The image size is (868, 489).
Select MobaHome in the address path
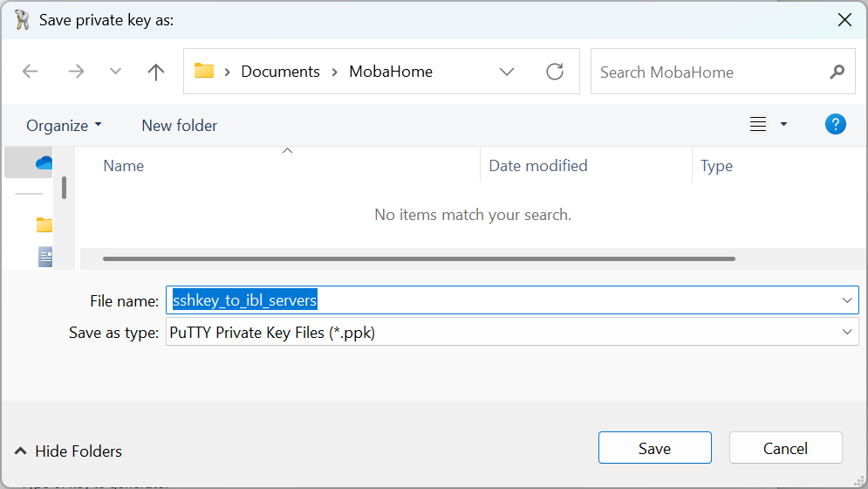coord(391,72)
